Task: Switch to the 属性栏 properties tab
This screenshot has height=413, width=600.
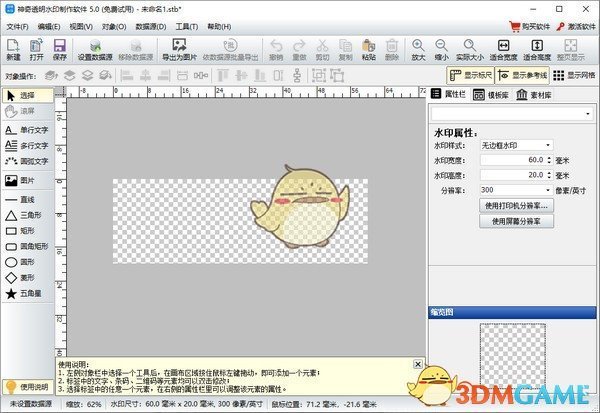Action: (x=448, y=95)
